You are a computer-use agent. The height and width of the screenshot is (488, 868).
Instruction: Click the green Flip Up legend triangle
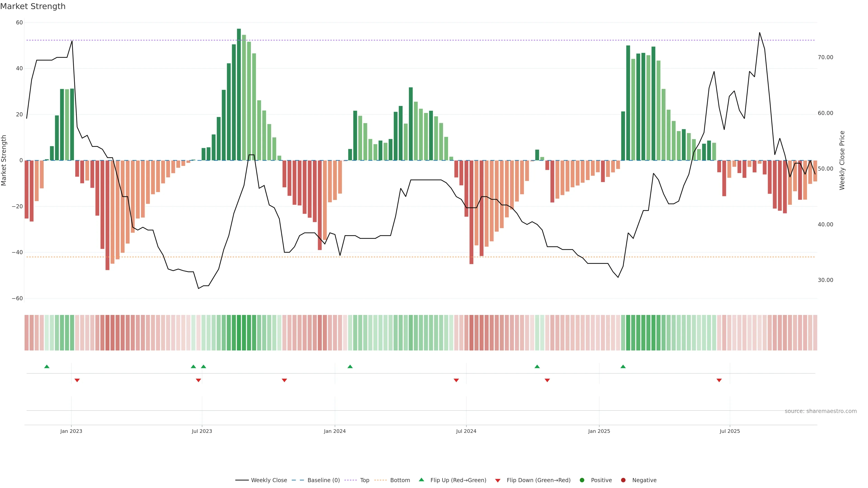421,480
